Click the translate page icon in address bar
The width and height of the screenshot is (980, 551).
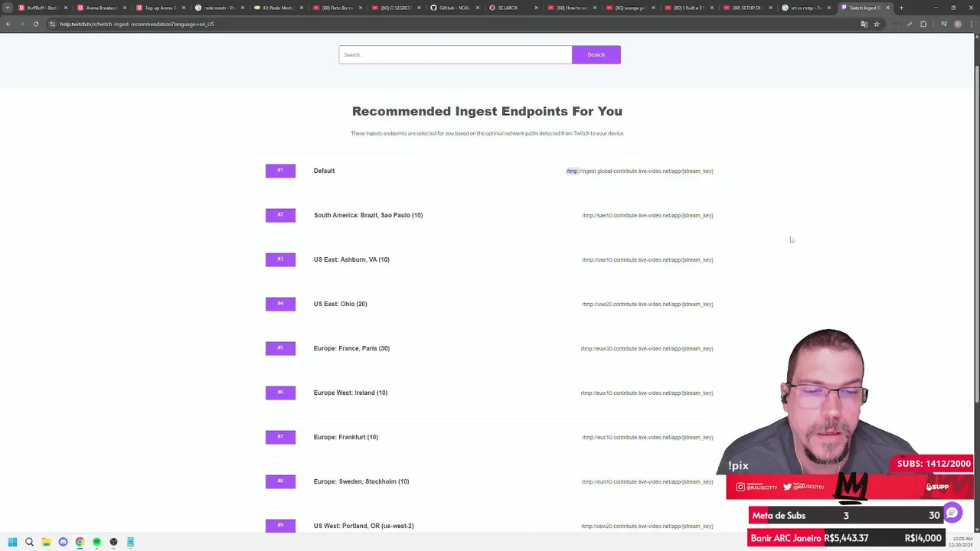[864, 24]
